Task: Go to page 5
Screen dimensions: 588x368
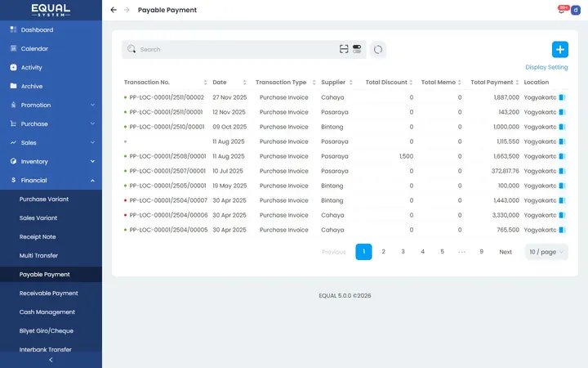Action: pos(442,252)
